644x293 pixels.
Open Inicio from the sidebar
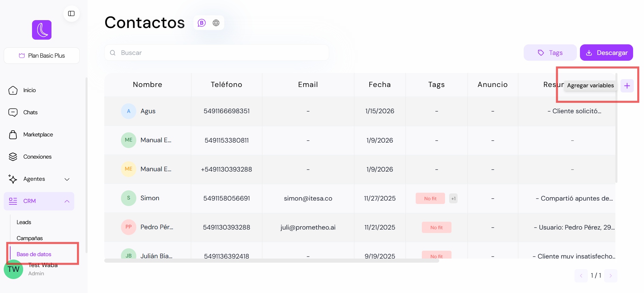29,90
